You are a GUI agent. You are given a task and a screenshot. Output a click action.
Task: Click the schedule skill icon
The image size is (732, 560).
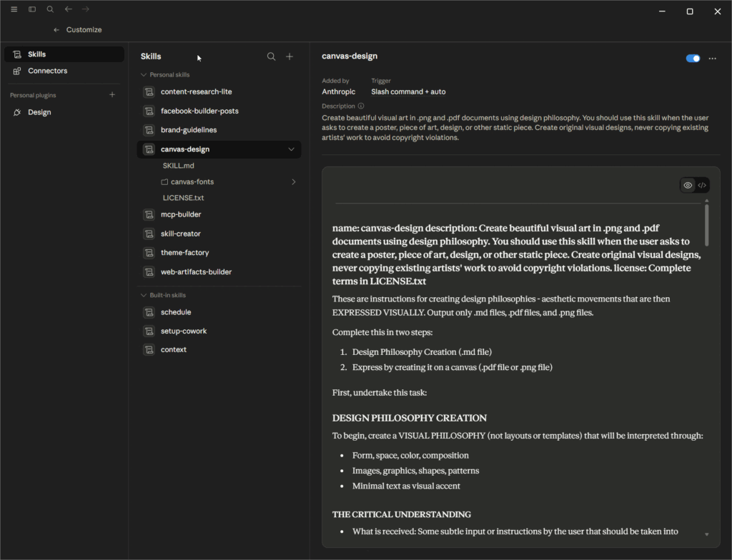tap(149, 312)
